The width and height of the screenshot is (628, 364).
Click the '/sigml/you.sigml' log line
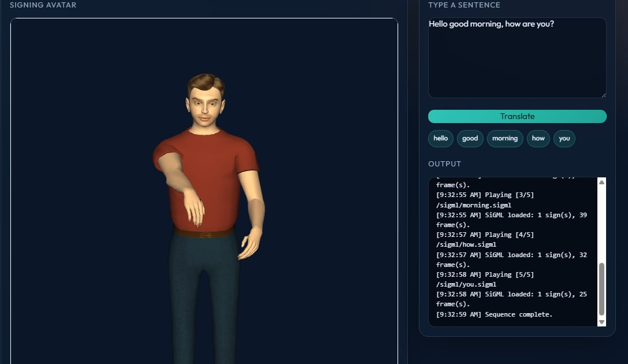(x=466, y=284)
